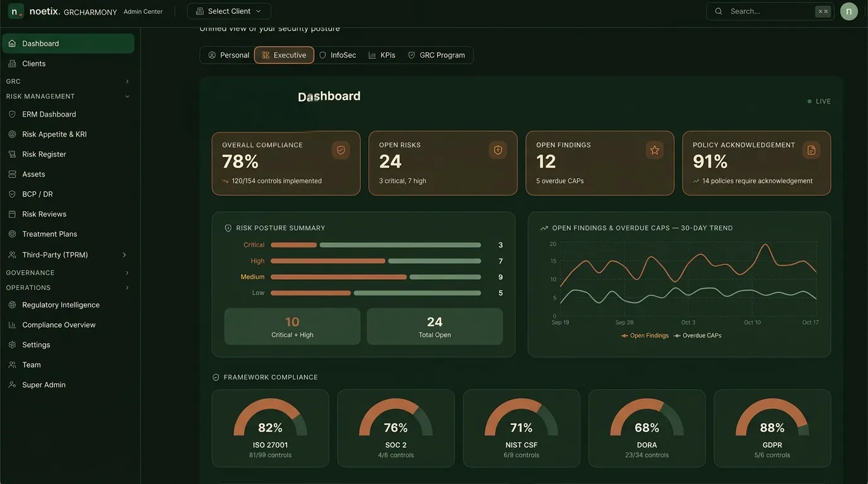Click the Policy Acknowledgement document icon
Viewport: 868px width, 484px height.
[x=811, y=150]
